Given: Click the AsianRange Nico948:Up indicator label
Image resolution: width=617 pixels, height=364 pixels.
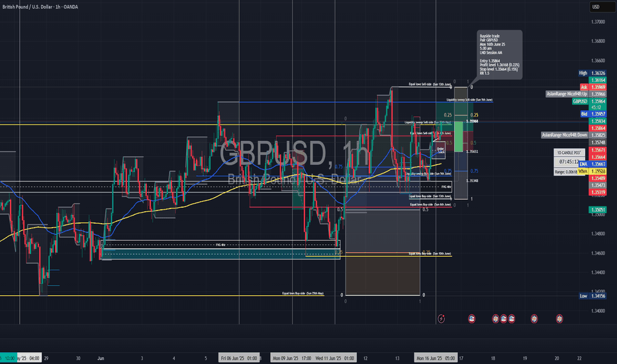Looking at the screenshot, I should [x=576, y=94].
